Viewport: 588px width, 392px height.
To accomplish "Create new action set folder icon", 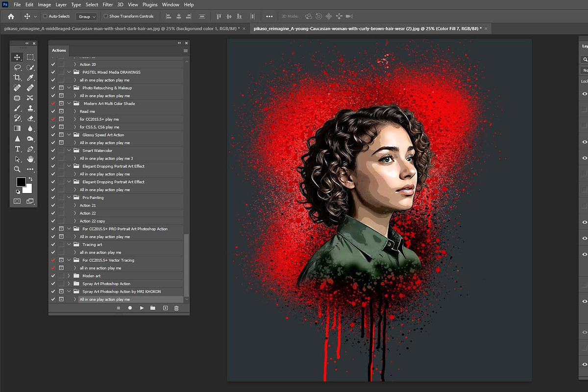I will click(x=153, y=308).
